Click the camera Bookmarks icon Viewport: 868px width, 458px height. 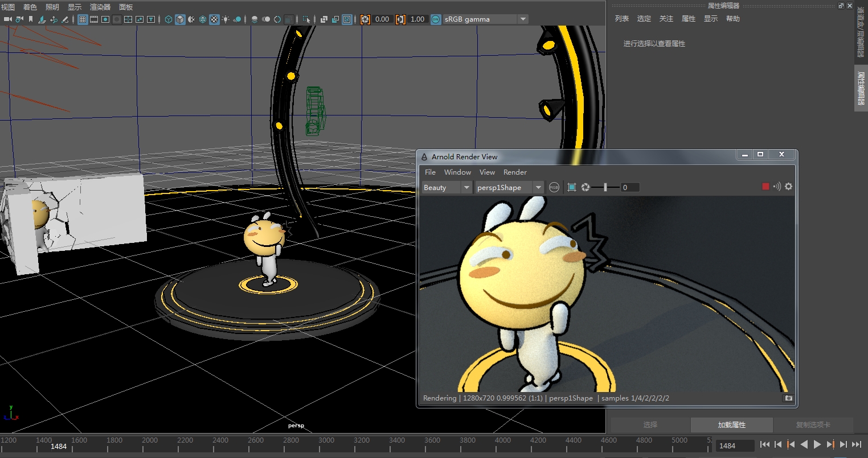tap(31, 19)
